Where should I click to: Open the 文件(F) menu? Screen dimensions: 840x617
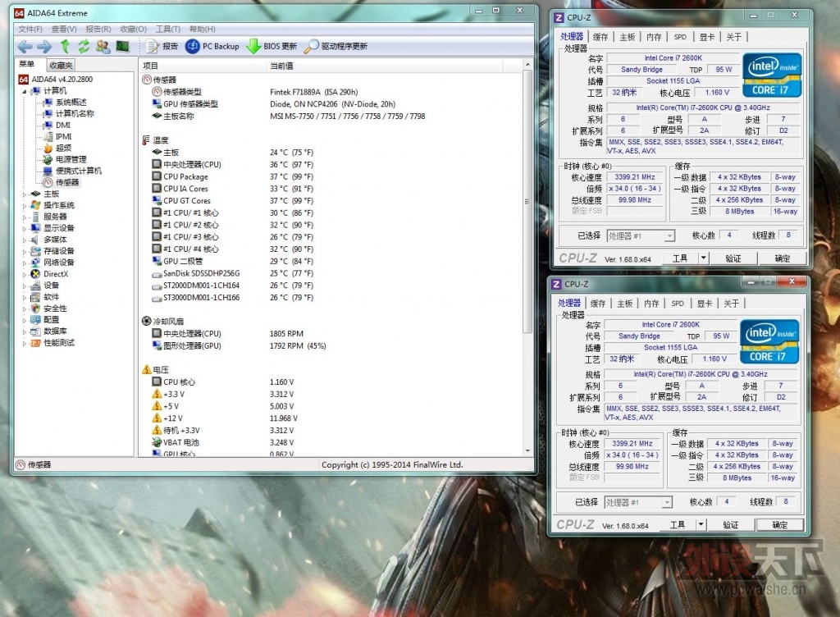pyautogui.click(x=30, y=29)
